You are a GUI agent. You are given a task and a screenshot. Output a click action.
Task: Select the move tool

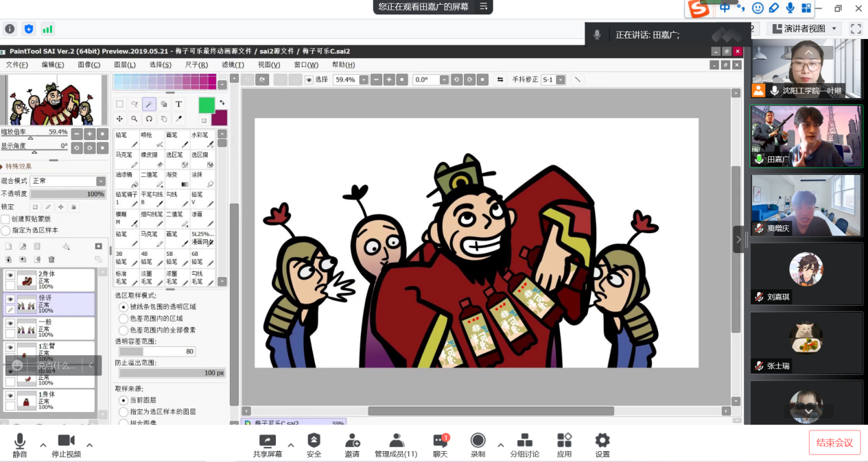(119, 119)
